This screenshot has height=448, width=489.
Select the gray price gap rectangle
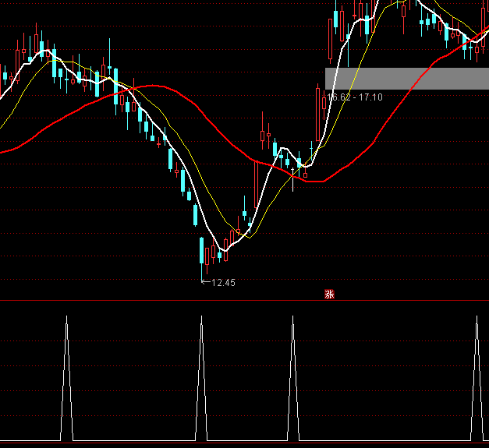click(406, 78)
